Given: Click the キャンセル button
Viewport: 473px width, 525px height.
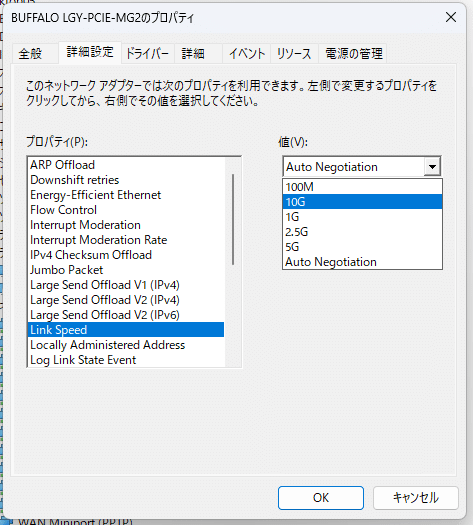Looking at the screenshot, I should click(415, 498).
